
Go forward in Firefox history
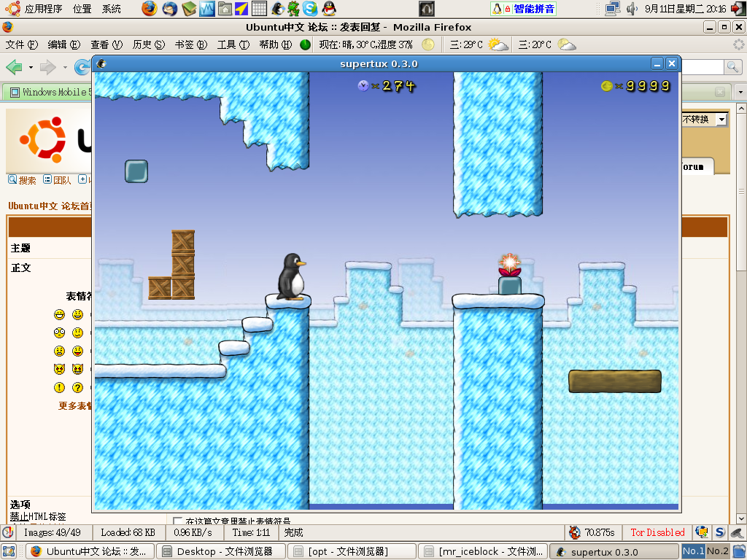tap(47, 67)
